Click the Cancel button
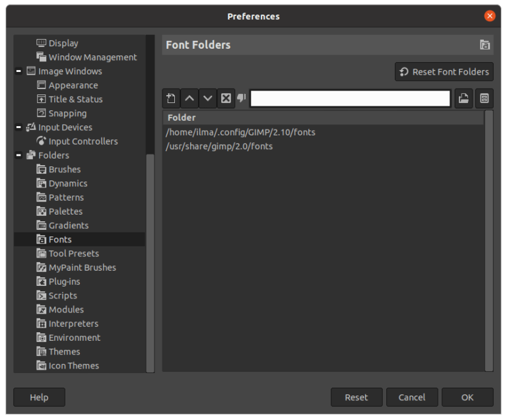Image resolution: width=507 pixels, height=420 pixels. (412, 397)
